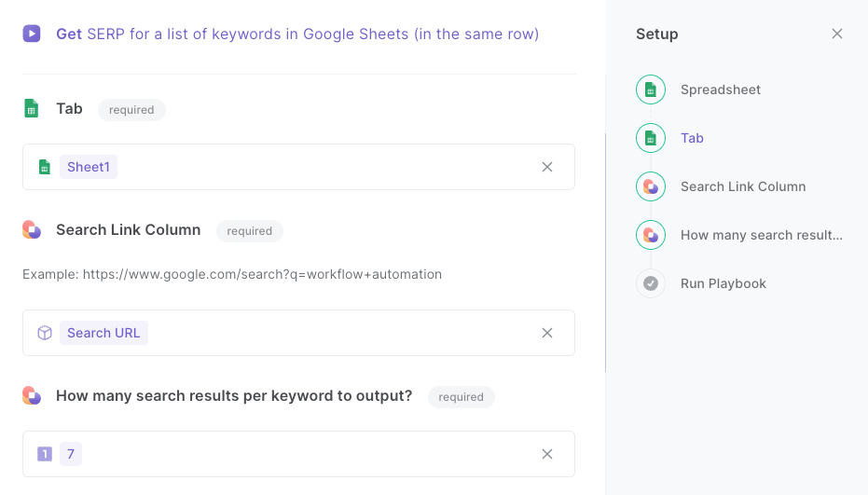Viewport: 868px width, 495px height.
Task: Go to Spreadsheet step icon in Setup
Action: [x=651, y=89]
